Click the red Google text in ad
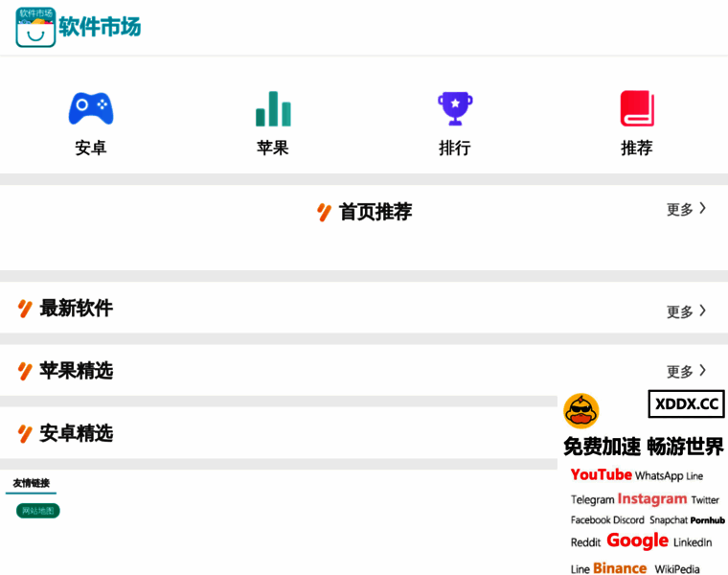The image size is (728, 575). [x=637, y=540]
